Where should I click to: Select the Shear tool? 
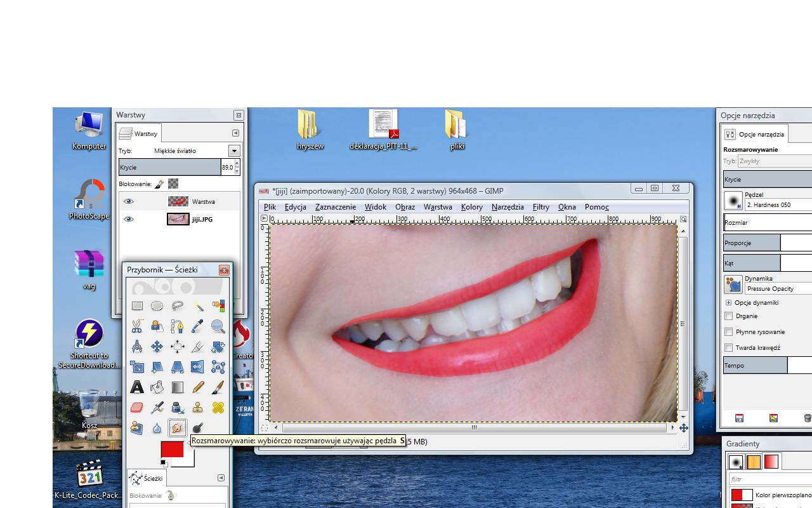point(157,367)
